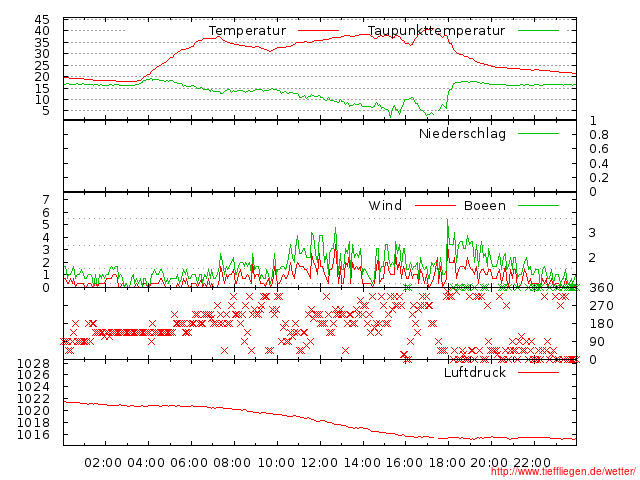Click the 6 wind speed axis value
The height and width of the screenshot is (480, 640).
click(46, 212)
